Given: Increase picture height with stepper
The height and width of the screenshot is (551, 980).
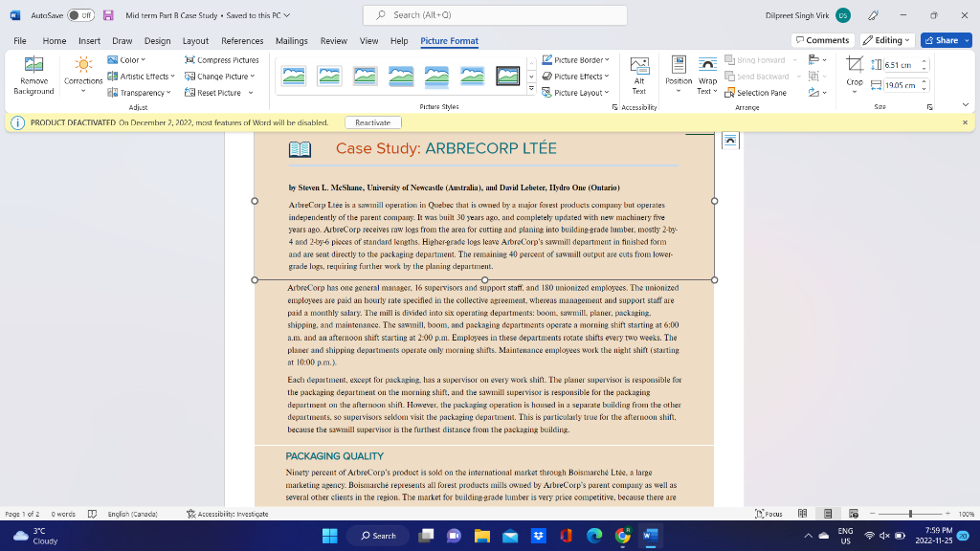Looking at the screenshot, I should [924, 62].
